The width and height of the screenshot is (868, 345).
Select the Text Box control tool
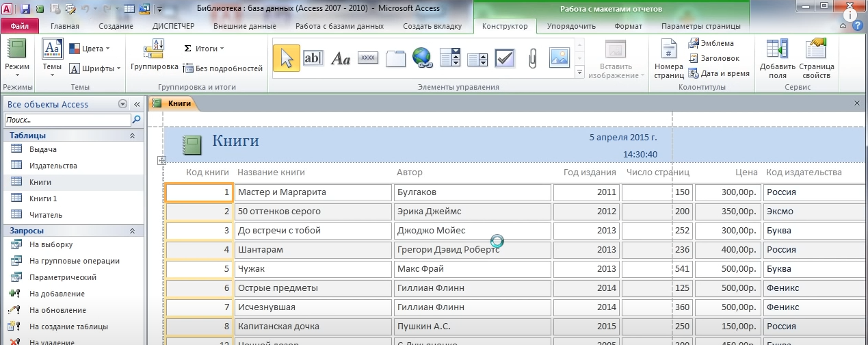[x=313, y=58]
